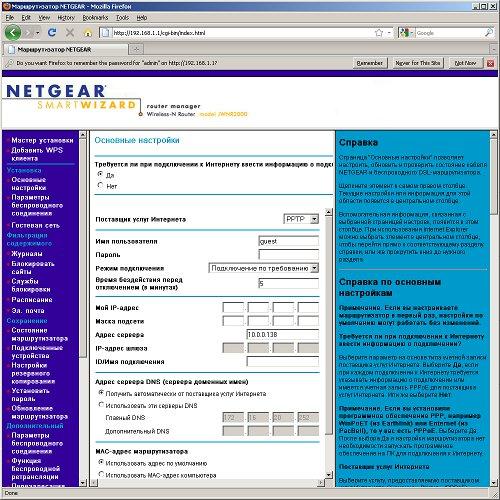Open Подключенные устройства sidebar link

(37, 352)
